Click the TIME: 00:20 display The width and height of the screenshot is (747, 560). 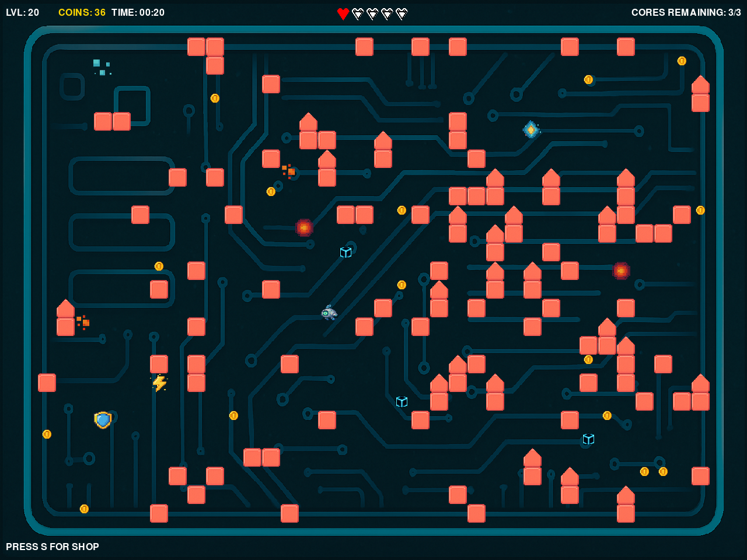[x=138, y=12]
